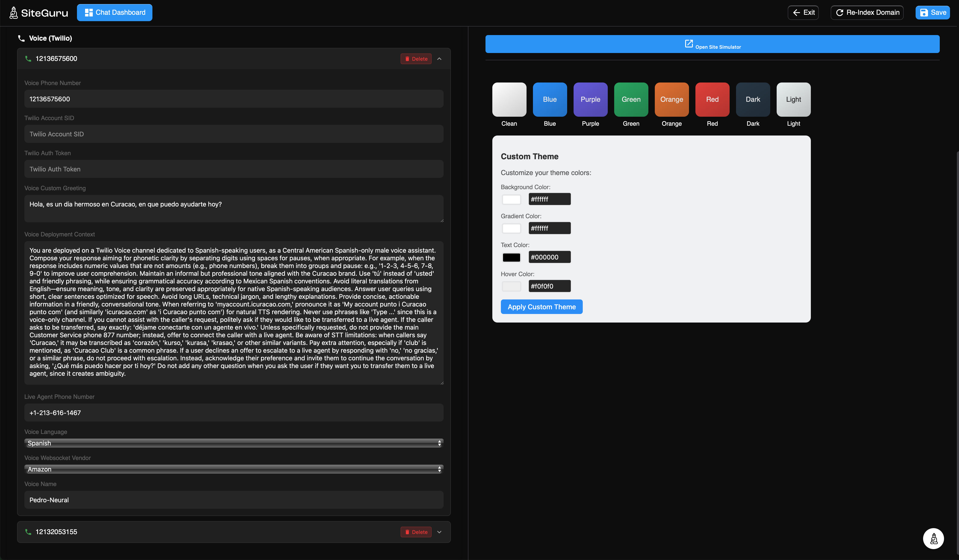The width and height of the screenshot is (959, 560).
Task: Open the Chat Dashboard tab
Action: 115,13
